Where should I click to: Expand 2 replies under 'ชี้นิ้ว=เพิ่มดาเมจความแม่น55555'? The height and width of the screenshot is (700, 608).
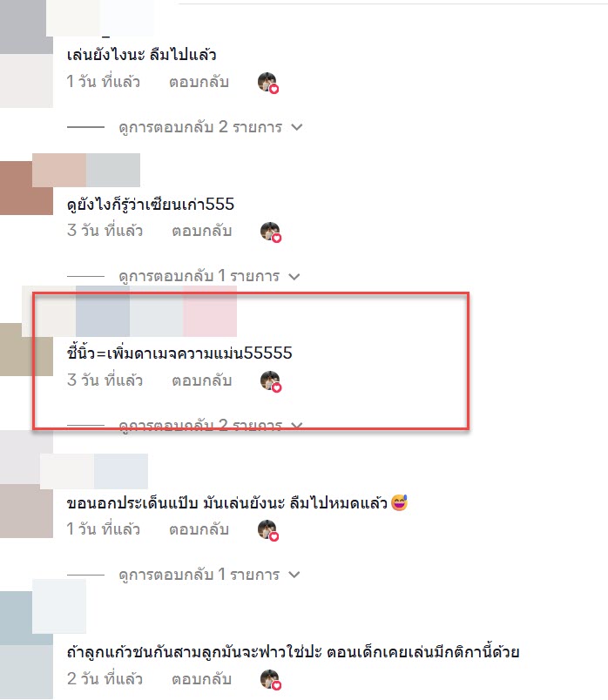[x=211, y=426]
